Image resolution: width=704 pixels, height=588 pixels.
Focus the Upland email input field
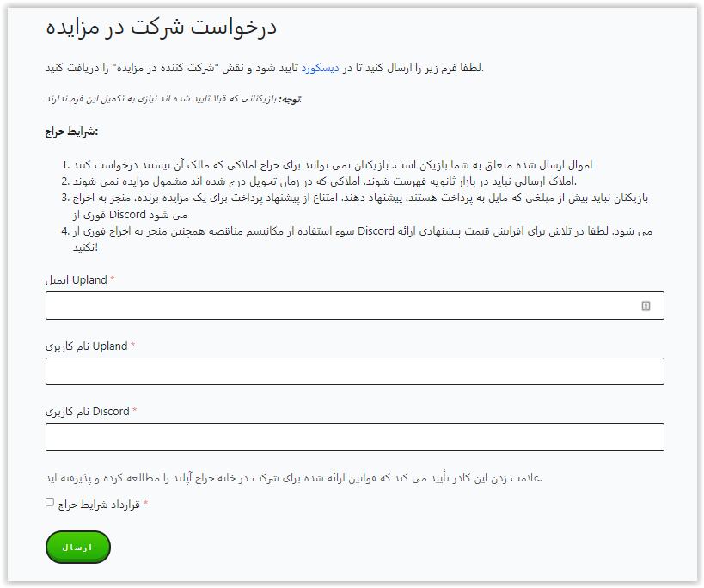[344, 306]
